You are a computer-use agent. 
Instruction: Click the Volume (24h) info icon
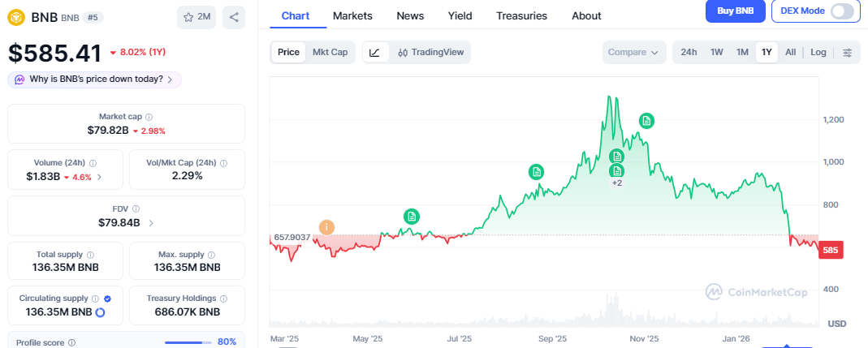[93, 163]
